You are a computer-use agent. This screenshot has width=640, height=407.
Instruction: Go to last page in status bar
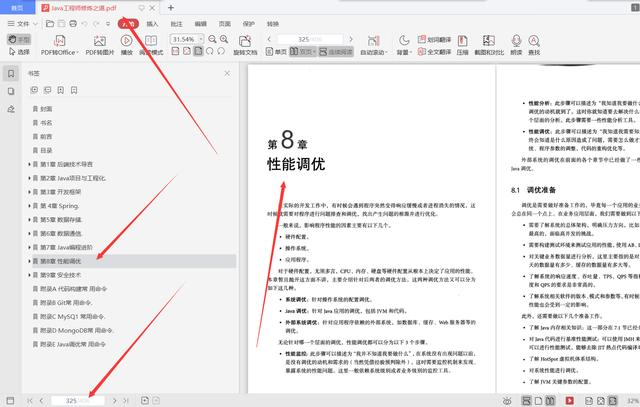[x=126, y=401]
